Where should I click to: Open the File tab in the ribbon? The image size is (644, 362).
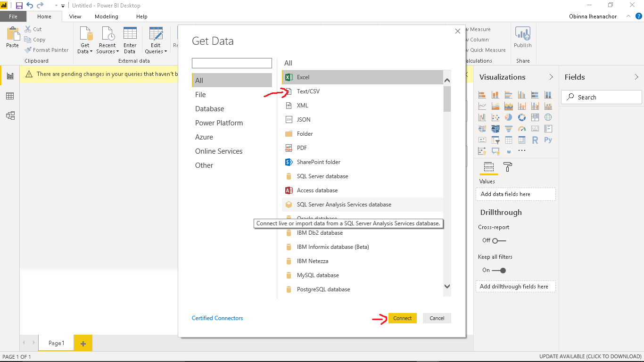13,16
